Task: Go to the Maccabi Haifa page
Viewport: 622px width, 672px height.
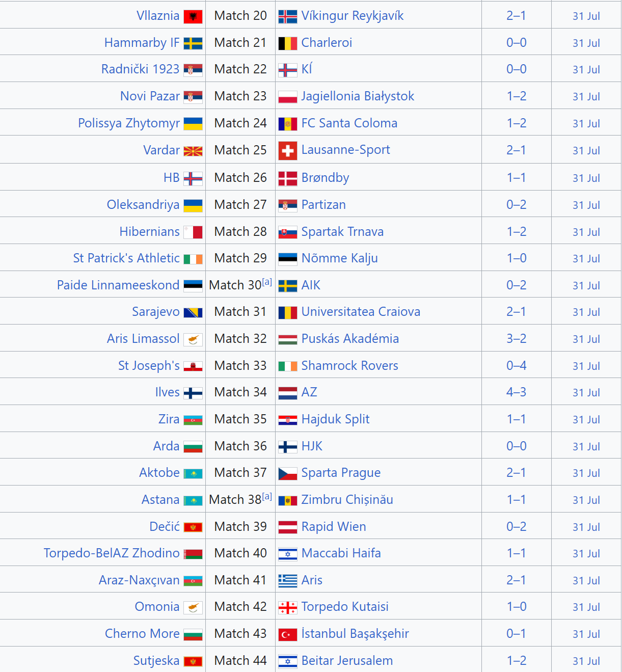Action: coord(341,553)
